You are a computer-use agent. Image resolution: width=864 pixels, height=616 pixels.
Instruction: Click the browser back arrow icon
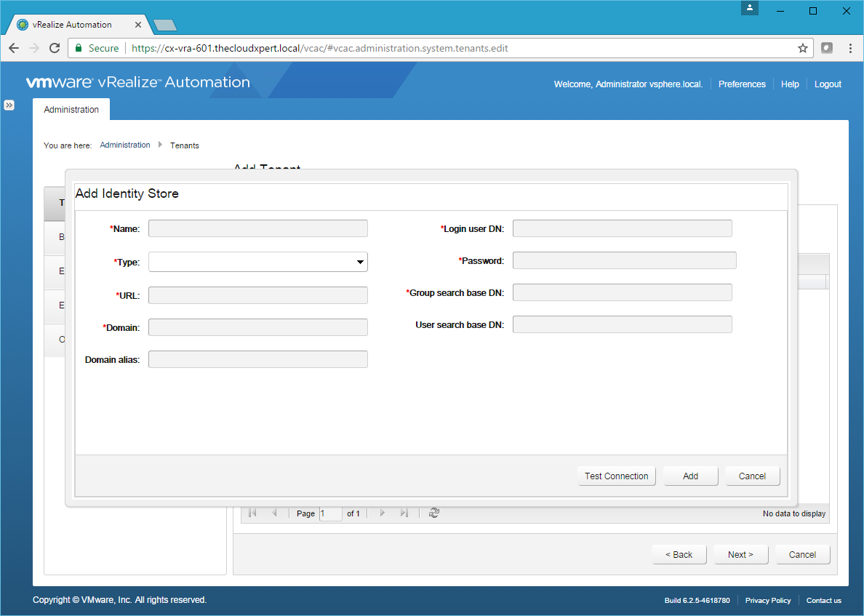click(x=14, y=48)
